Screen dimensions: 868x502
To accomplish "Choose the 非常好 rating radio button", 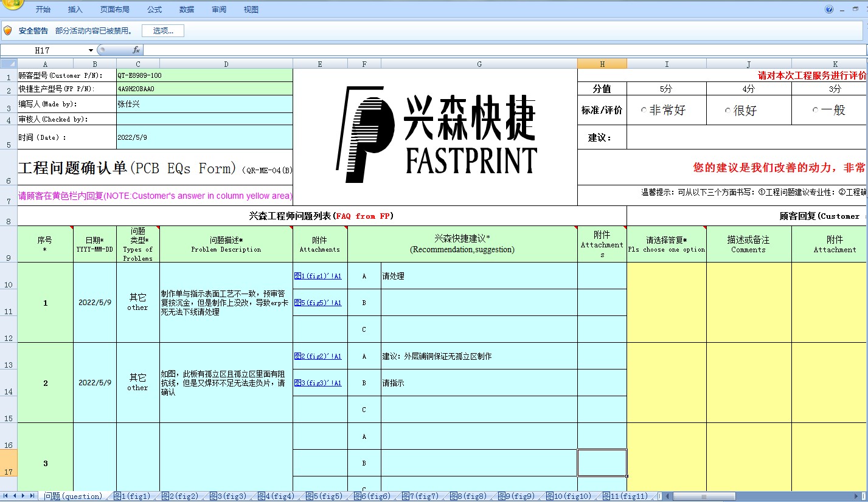I will click(644, 111).
